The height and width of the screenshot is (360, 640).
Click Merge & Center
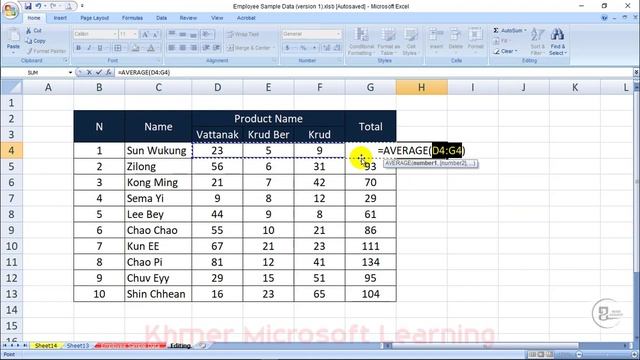pos(249,48)
